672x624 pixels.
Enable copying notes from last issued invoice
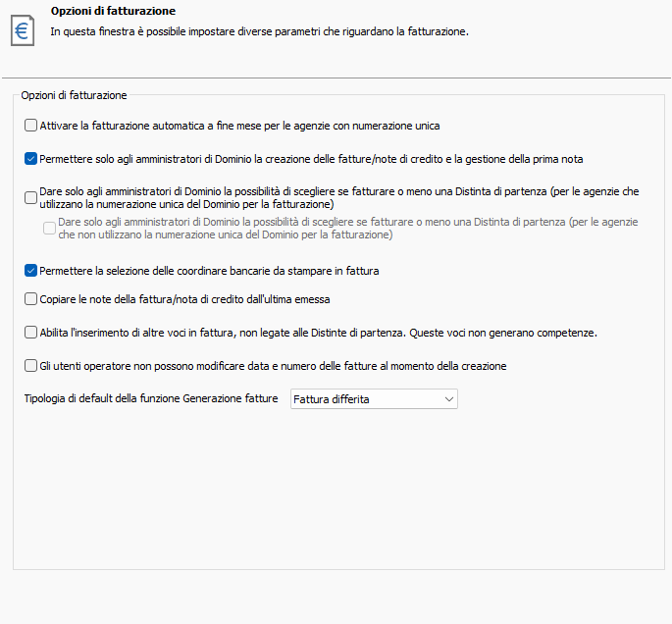(30, 298)
